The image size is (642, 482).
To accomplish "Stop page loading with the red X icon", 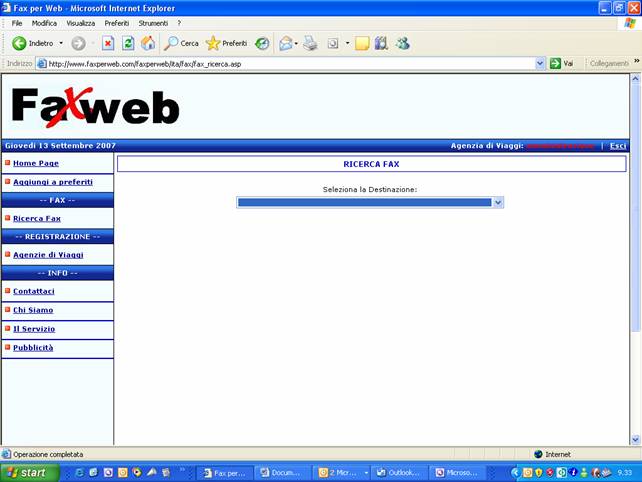I will click(108, 43).
